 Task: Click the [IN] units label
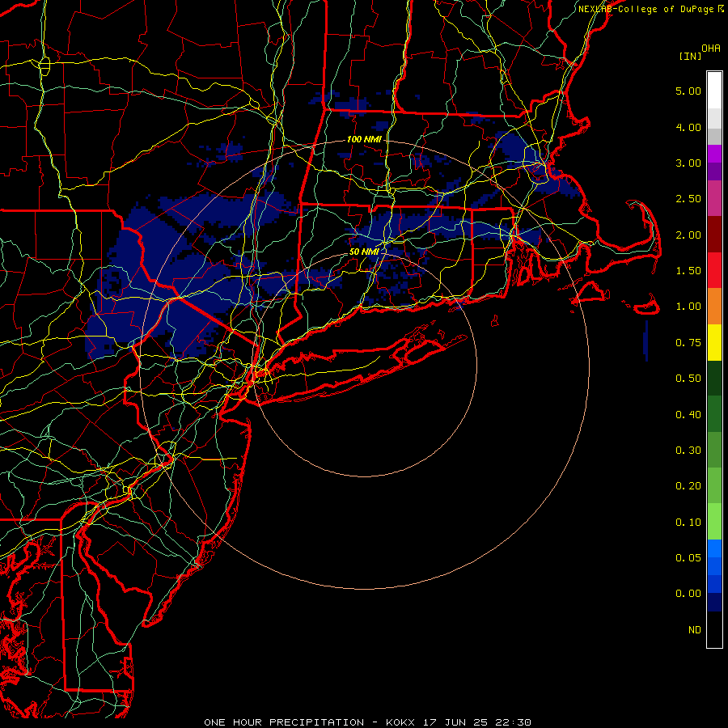pos(690,56)
